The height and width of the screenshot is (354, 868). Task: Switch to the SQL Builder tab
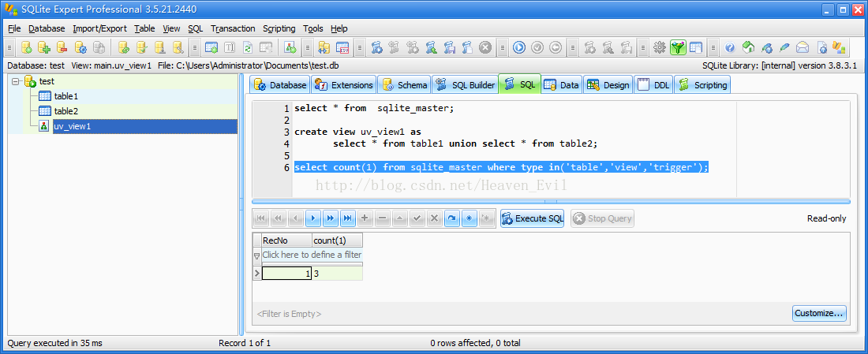tap(465, 84)
